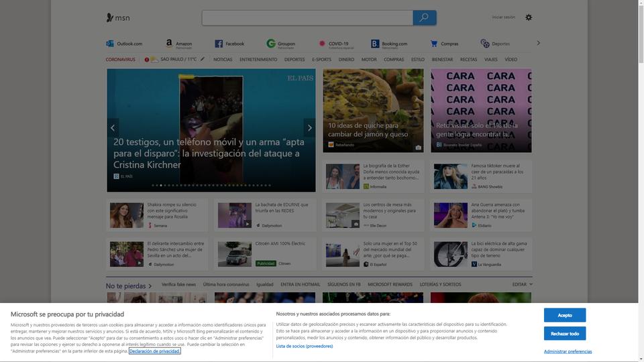Open the CORONAVIRUS tab
This screenshot has height=362, width=644.
(120, 60)
